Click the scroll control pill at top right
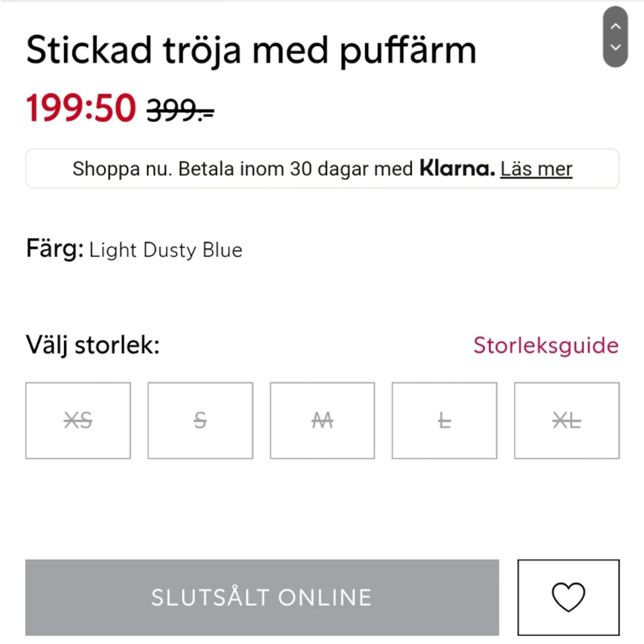The width and height of the screenshot is (644, 644). point(615,36)
